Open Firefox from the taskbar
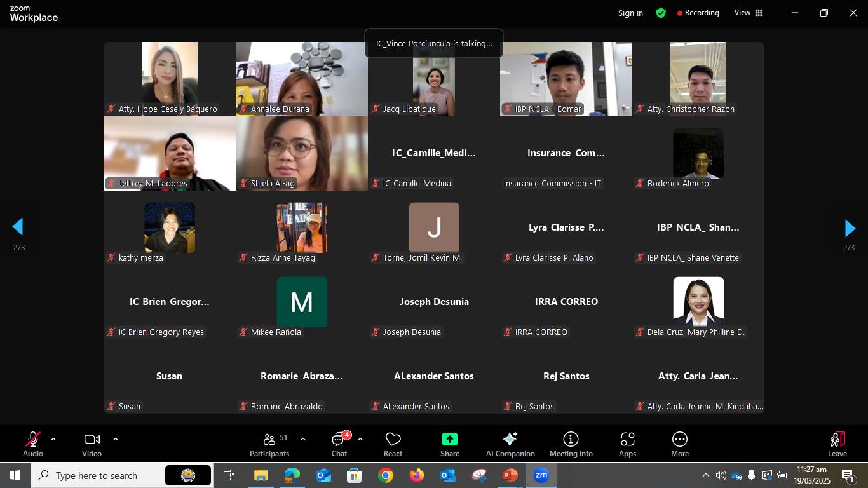The height and width of the screenshot is (488, 868). [417, 475]
